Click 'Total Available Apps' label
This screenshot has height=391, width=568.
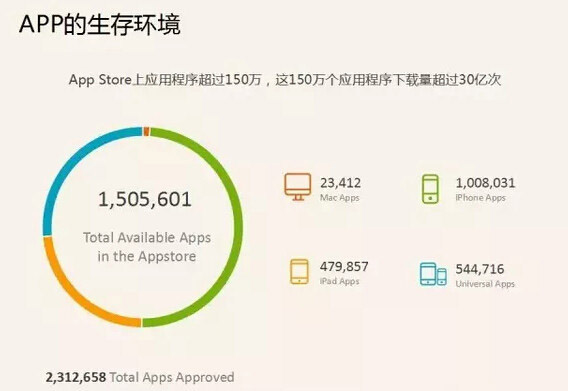147,238
